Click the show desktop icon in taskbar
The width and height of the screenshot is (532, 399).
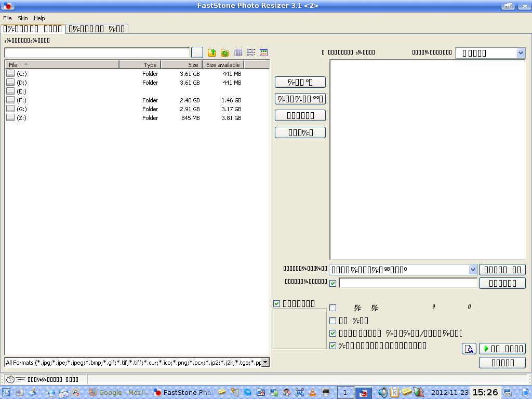tap(19, 393)
